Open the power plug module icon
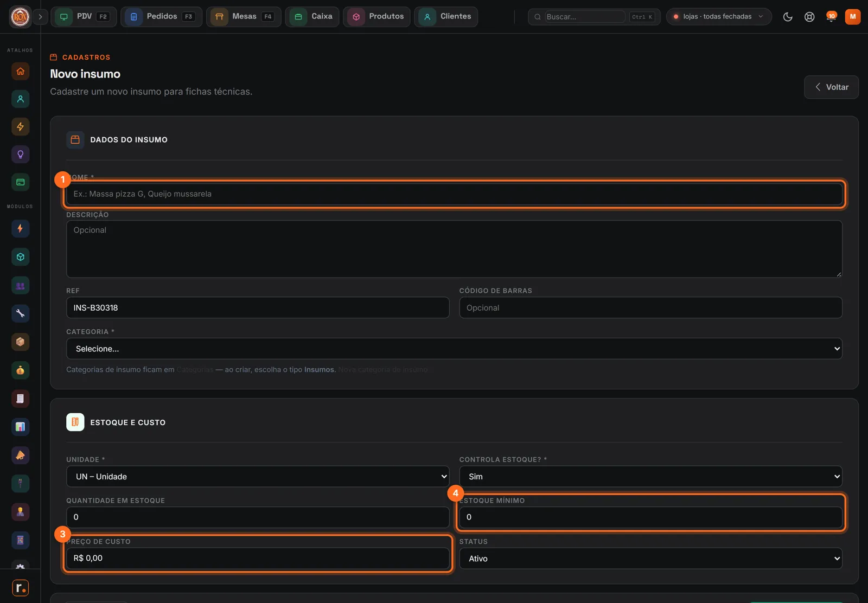 point(20,483)
